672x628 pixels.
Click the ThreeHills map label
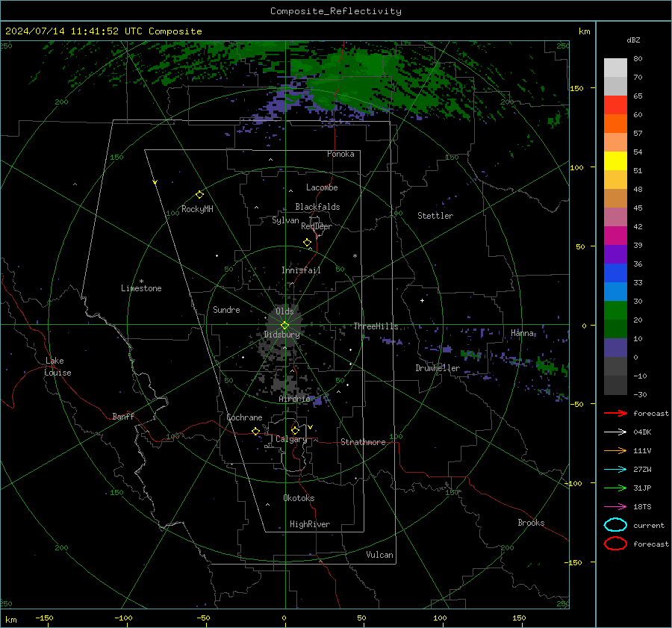coord(376,326)
